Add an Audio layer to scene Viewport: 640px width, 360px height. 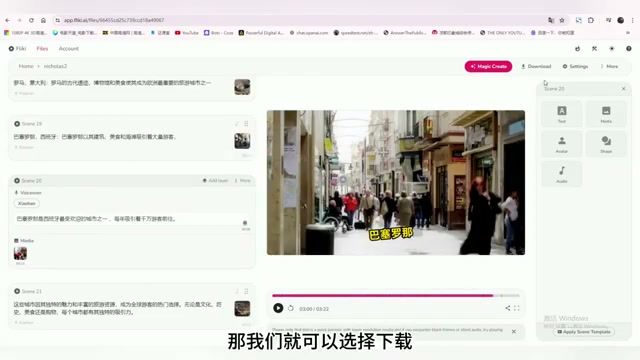(x=562, y=174)
